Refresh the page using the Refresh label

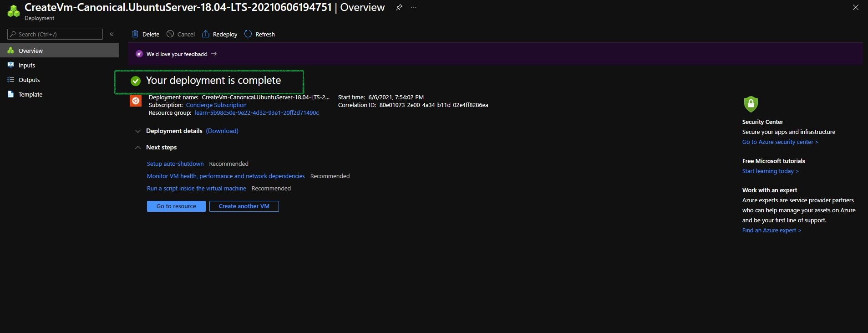click(x=265, y=34)
